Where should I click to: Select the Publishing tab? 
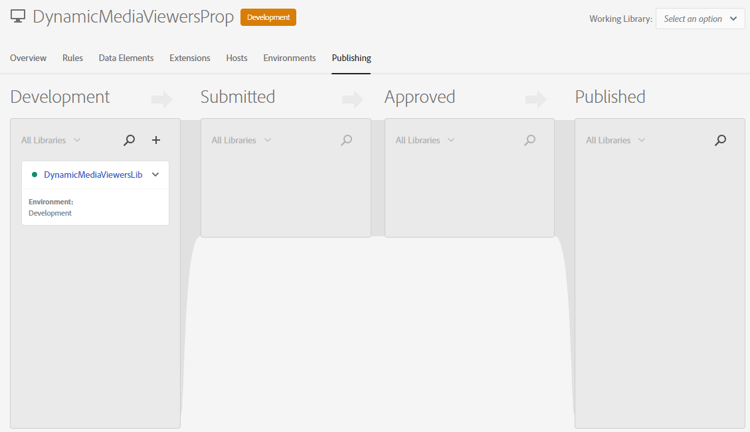coord(351,58)
